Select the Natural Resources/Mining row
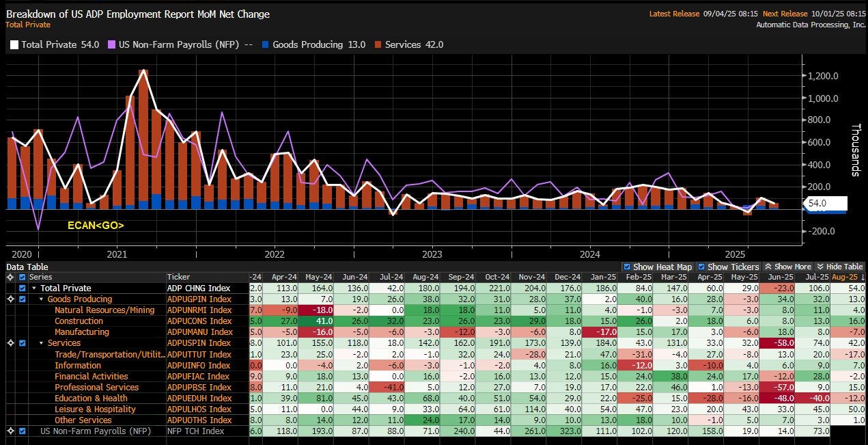The height and width of the screenshot is (445, 868). click(104, 310)
